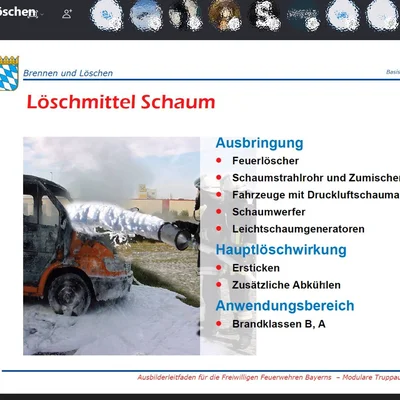Viewport: 400px width, 400px height.
Task: Click the burning car foam photo
Action: coord(111,246)
